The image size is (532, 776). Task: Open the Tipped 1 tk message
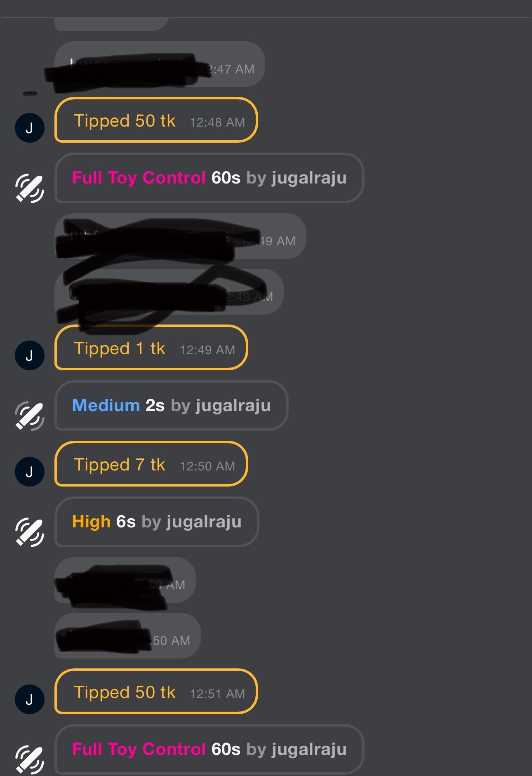tap(151, 348)
